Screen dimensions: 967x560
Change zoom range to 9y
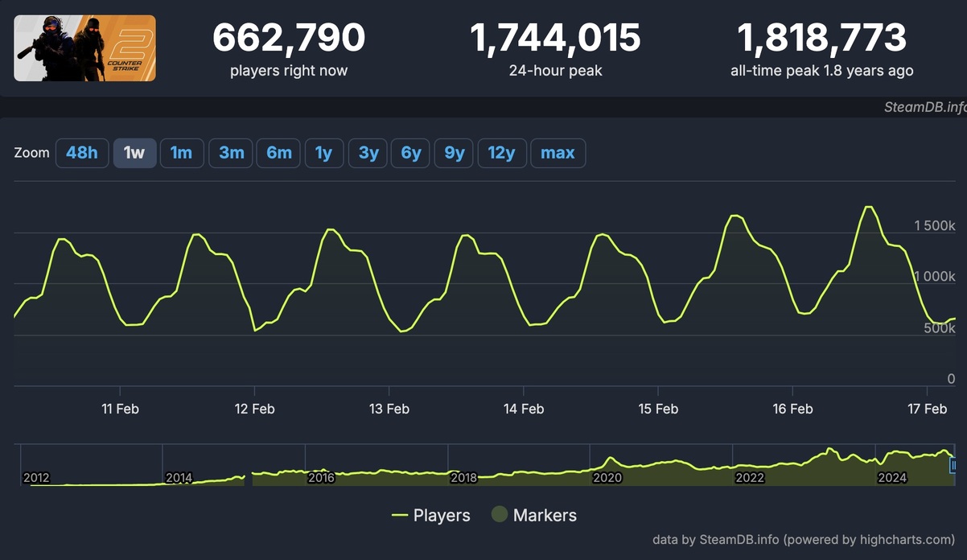(x=454, y=153)
